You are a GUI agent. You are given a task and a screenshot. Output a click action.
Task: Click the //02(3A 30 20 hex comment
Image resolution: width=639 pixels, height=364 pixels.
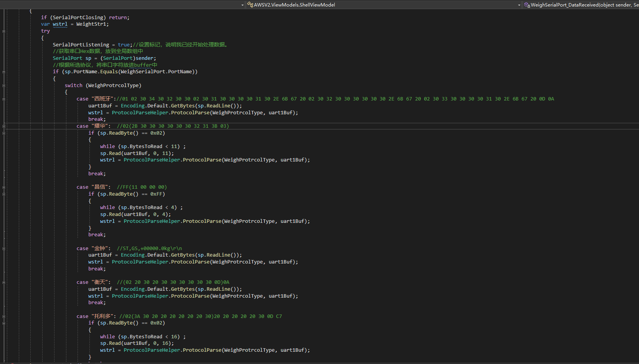201,316
